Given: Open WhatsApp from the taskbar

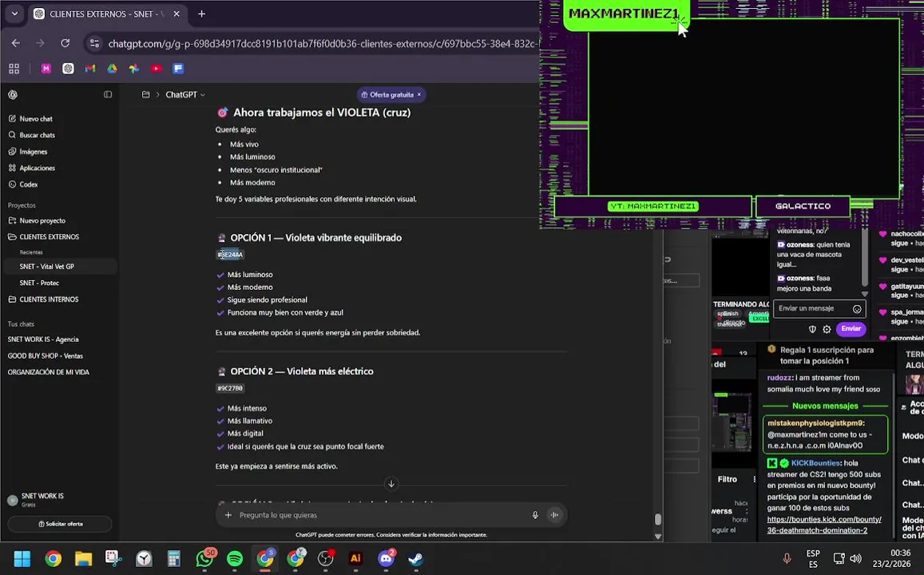Looking at the screenshot, I should [204, 558].
